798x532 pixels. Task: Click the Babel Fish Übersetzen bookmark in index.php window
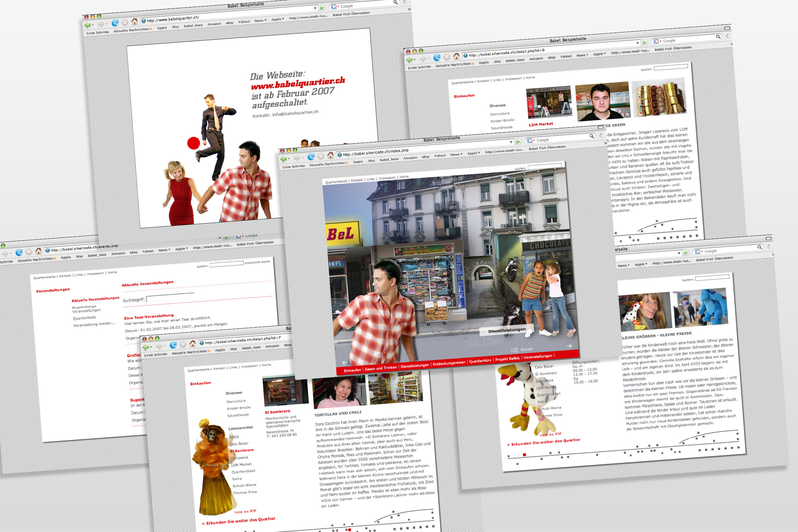(547, 148)
